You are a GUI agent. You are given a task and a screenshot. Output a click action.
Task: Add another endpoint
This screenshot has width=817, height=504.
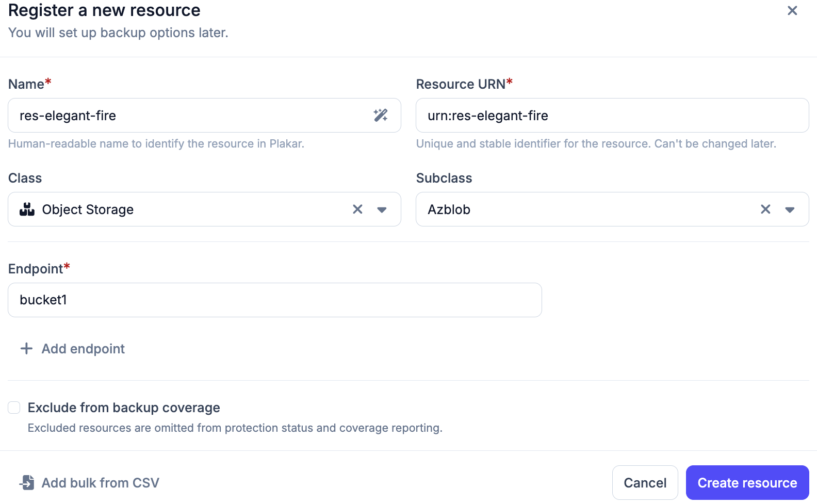click(73, 349)
